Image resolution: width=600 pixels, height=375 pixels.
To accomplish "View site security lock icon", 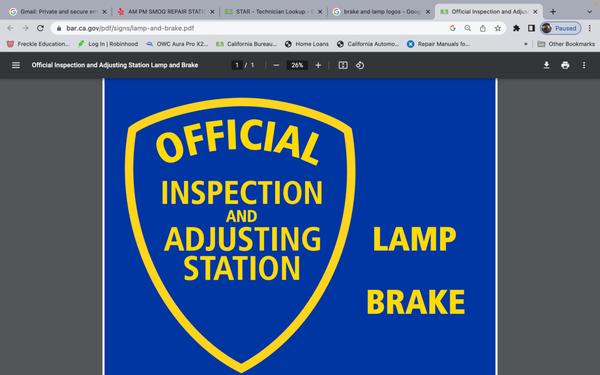I will pyautogui.click(x=59, y=28).
